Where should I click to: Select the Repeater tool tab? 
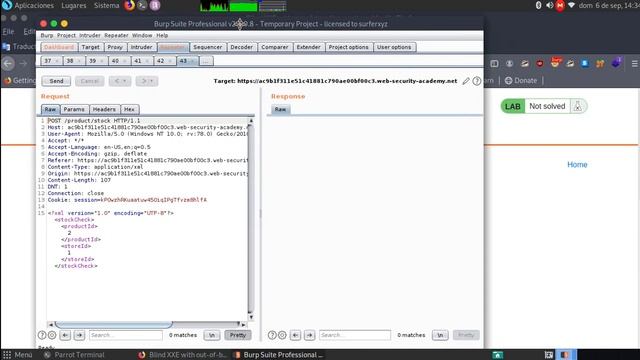click(x=173, y=47)
